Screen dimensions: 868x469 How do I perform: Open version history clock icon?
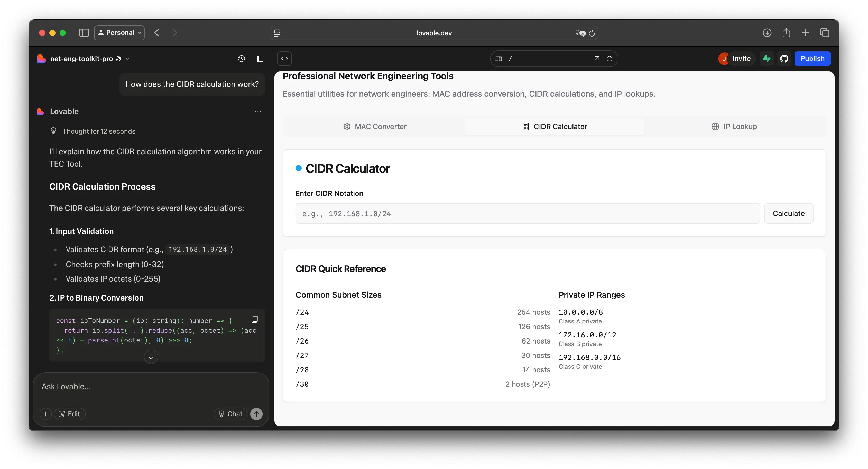coord(241,59)
